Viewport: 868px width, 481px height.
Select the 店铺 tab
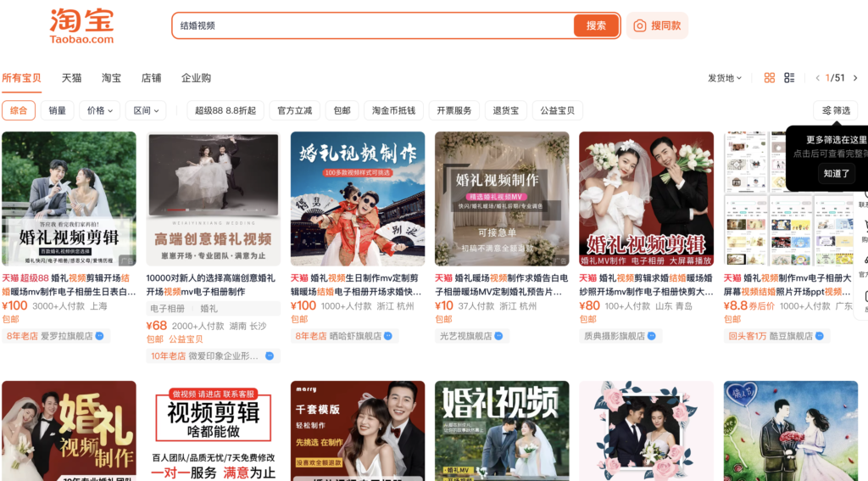[x=151, y=78]
